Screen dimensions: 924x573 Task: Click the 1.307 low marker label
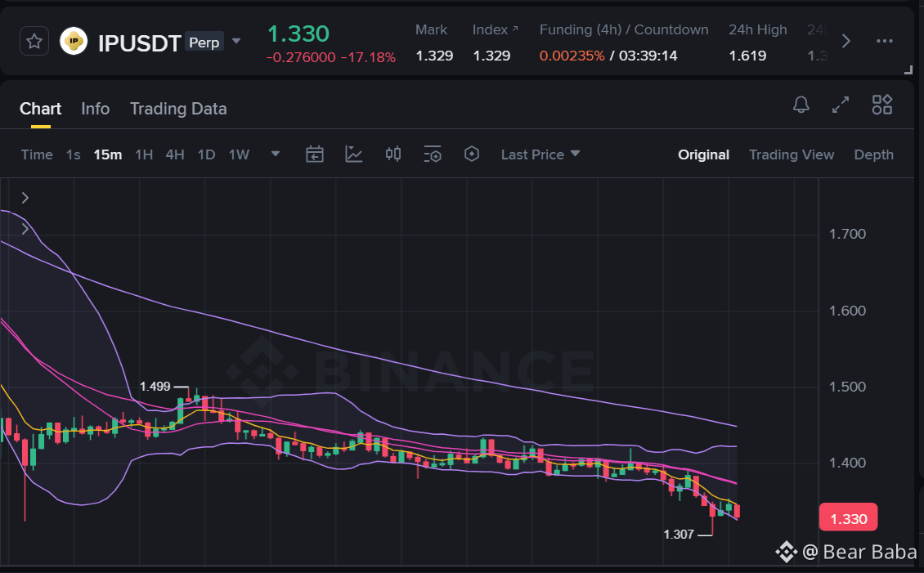tap(678, 534)
